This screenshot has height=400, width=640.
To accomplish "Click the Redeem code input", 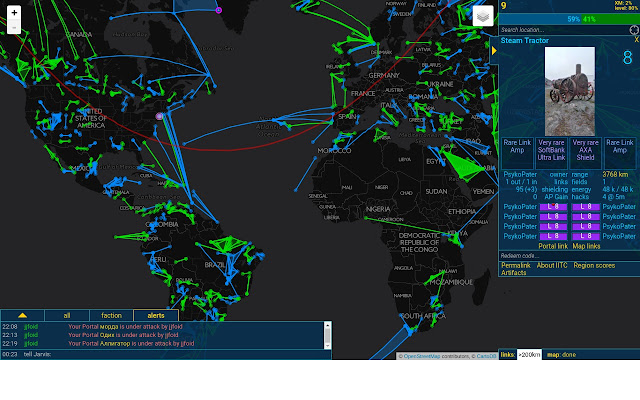I will tap(569, 256).
